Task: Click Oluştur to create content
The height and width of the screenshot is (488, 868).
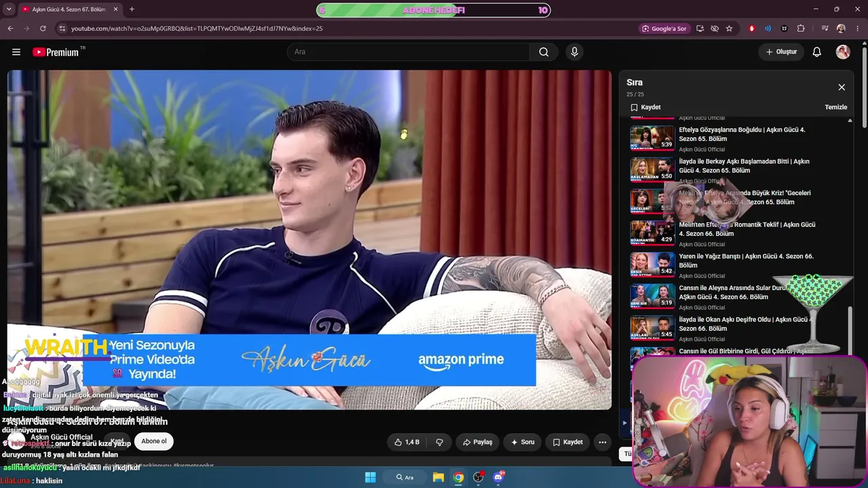Action: pyautogui.click(x=781, y=52)
